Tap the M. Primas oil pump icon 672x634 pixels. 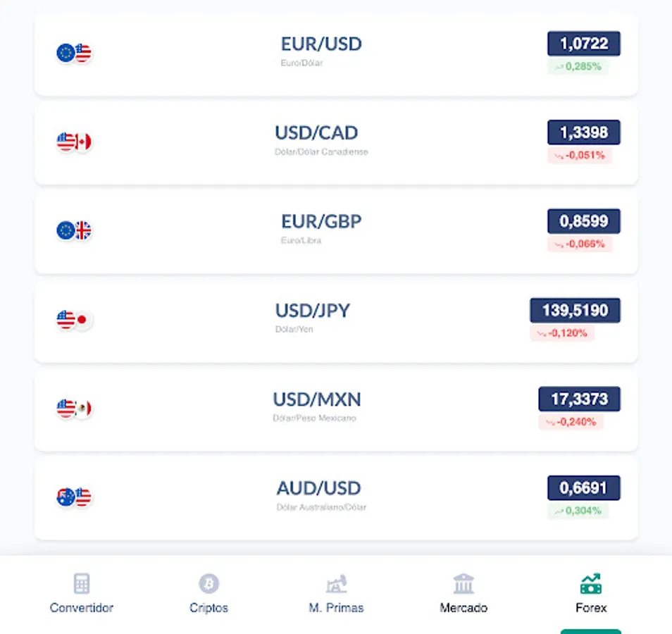pyautogui.click(x=336, y=584)
